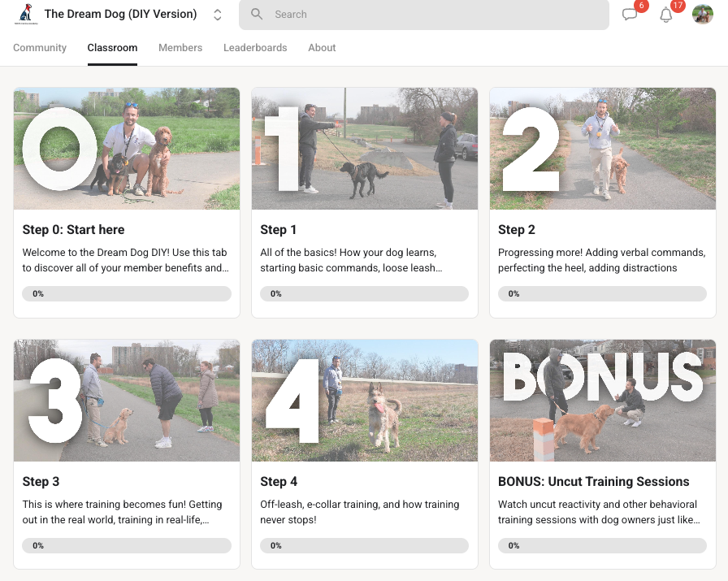Click the Step 0 progress bar
Screen dimensions: 728x581
point(127,293)
